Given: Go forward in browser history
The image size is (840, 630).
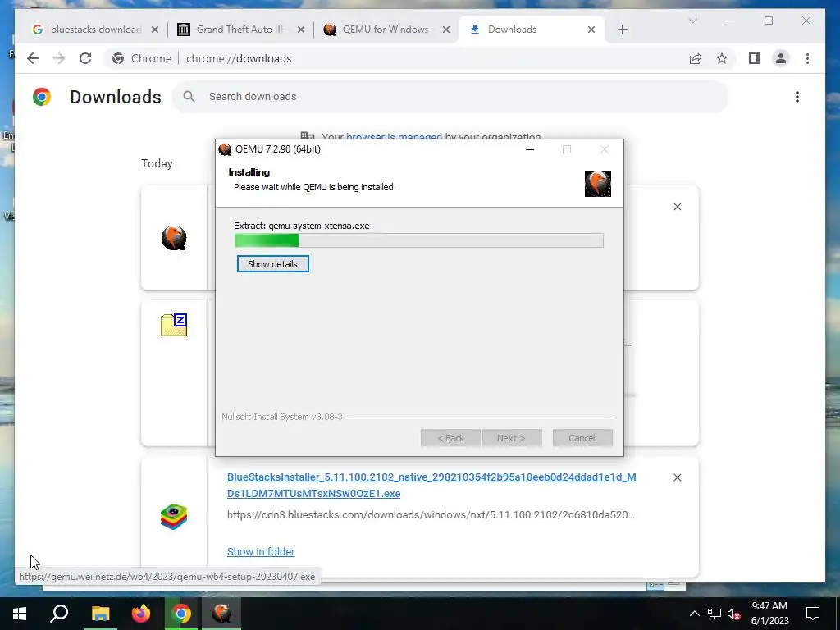Looking at the screenshot, I should point(59,58).
